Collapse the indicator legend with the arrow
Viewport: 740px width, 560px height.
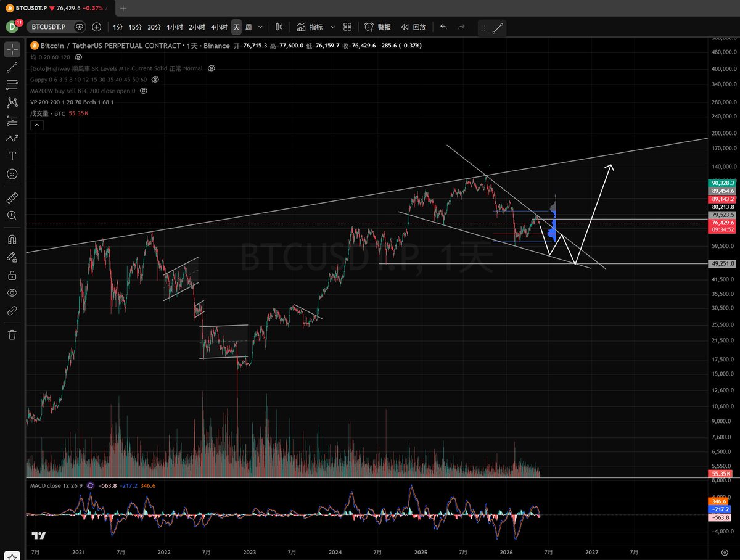[x=36, y=125]
